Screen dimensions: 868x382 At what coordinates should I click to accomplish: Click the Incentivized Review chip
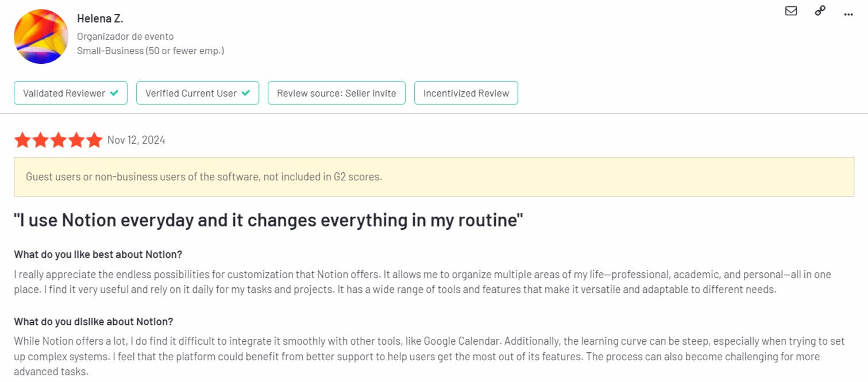(466, 92)
